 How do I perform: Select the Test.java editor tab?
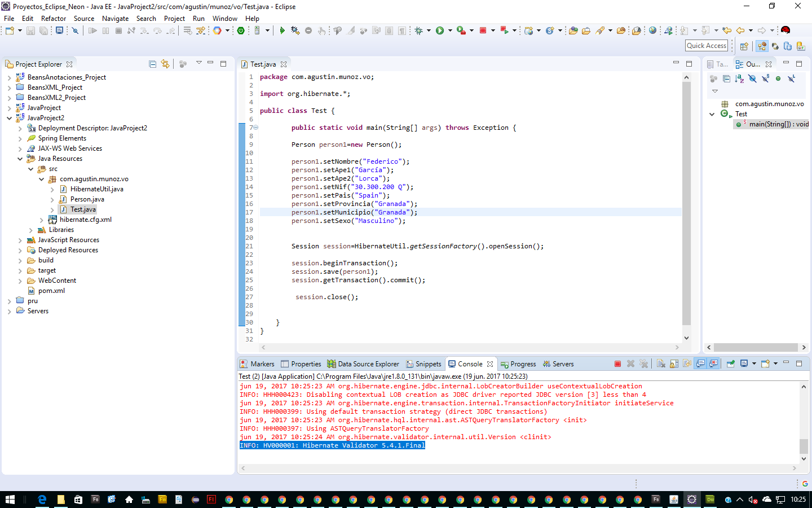coord(263,64)
